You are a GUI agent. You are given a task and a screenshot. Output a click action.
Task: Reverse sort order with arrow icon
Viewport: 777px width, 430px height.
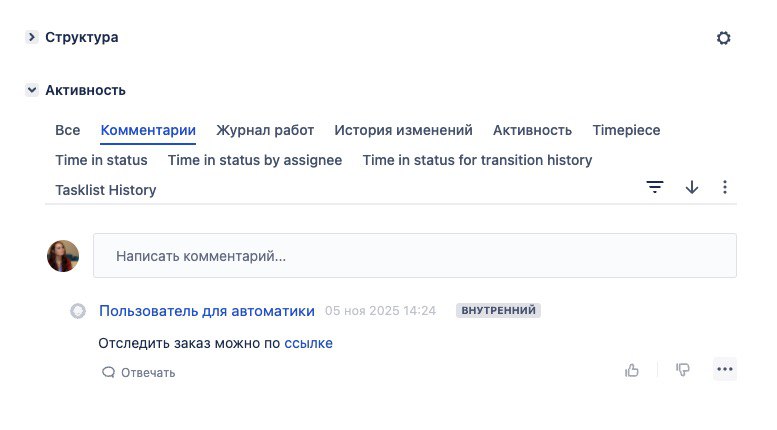click(691, 188)
